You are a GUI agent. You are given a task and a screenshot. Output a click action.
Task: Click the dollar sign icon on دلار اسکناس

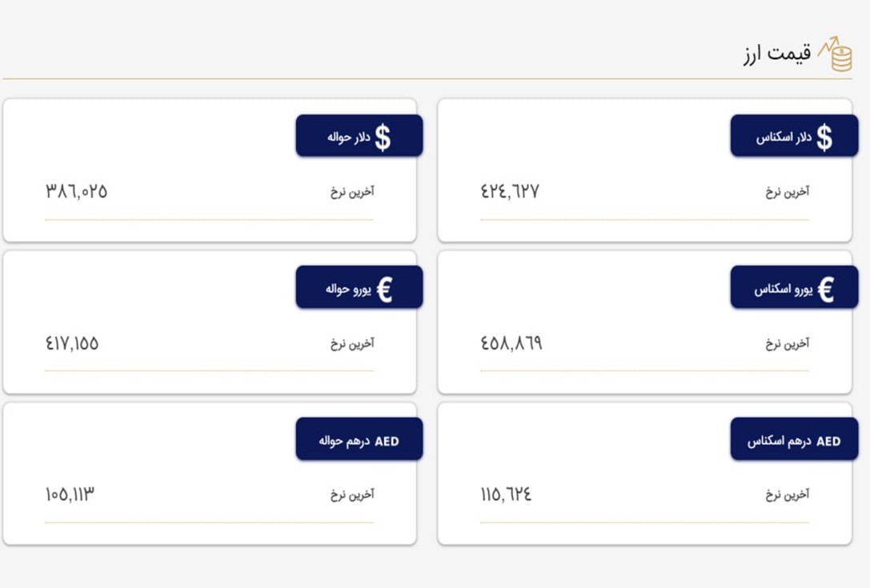824,137
